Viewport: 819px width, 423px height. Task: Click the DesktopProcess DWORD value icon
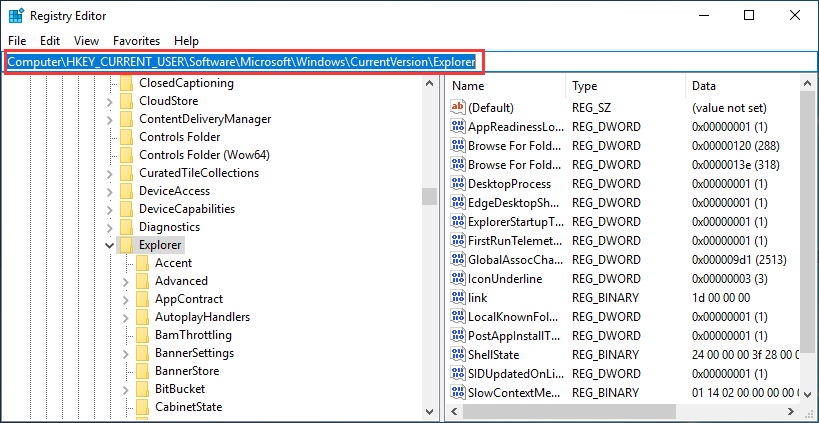(x=458, y=184)
